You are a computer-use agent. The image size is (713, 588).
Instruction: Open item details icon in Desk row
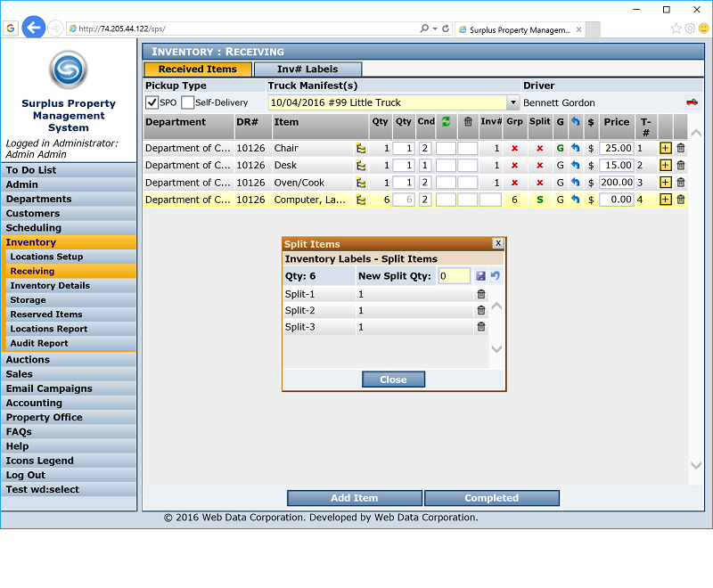[361, 166]
